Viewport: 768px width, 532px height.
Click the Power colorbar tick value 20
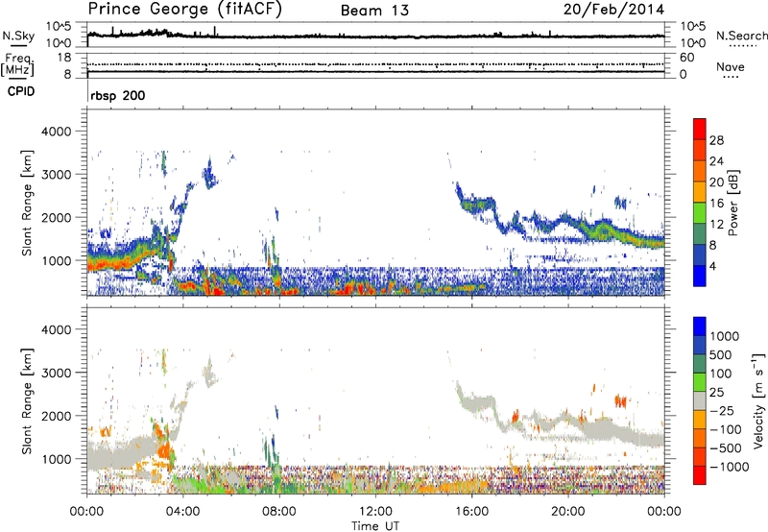point(716,182)
